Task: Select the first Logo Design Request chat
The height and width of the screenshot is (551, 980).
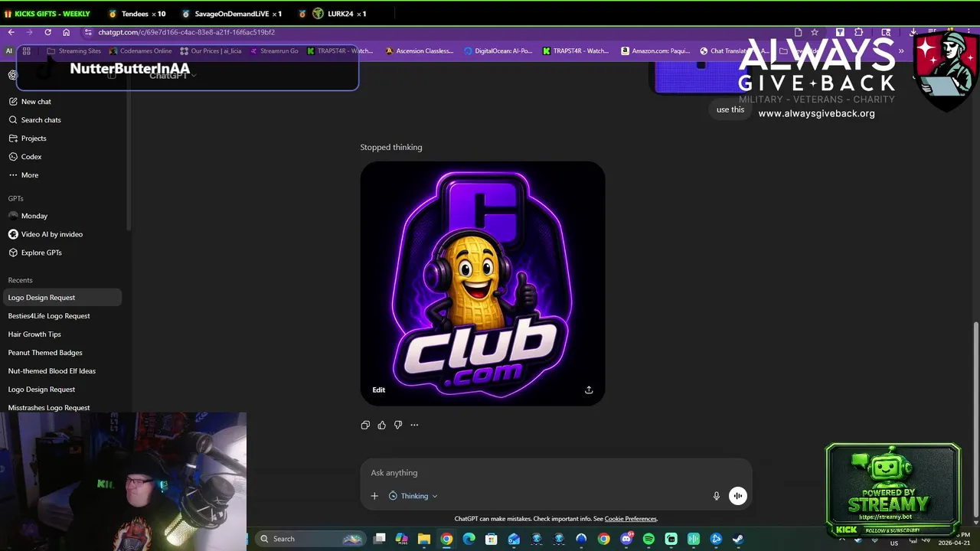Action: 61,298
